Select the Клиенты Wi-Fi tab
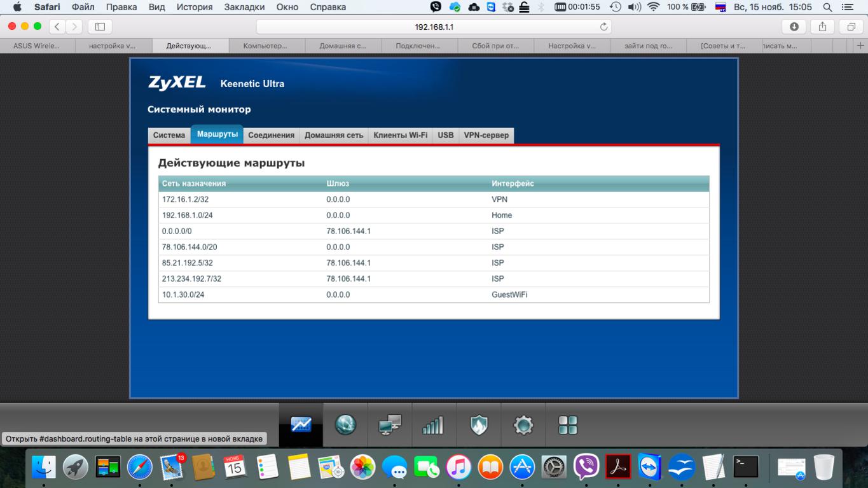Viewport: 868px width, 488px height. [x=400, y=136]
